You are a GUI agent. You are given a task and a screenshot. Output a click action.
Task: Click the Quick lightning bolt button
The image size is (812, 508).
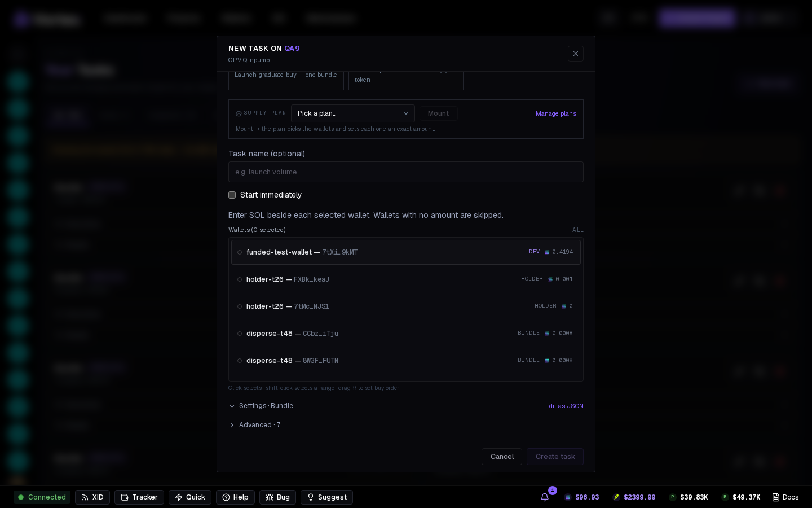[x=190, y=497]
